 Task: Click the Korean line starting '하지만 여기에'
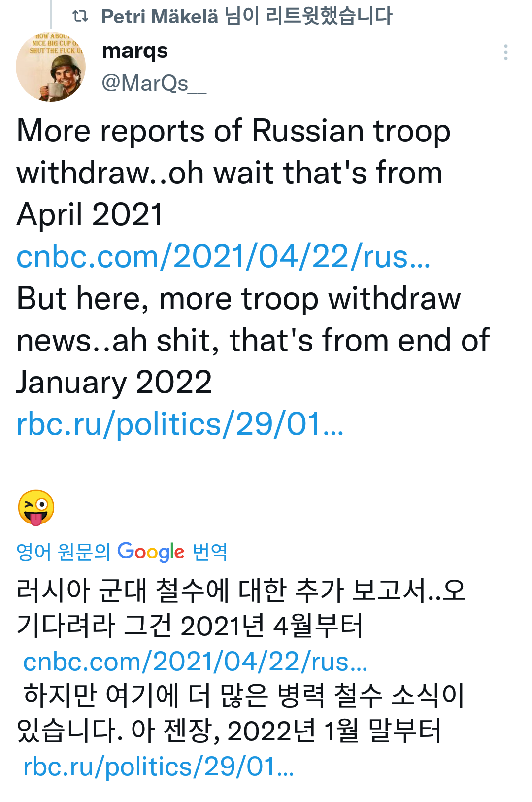pyautogui.click(x=244, y=696)
